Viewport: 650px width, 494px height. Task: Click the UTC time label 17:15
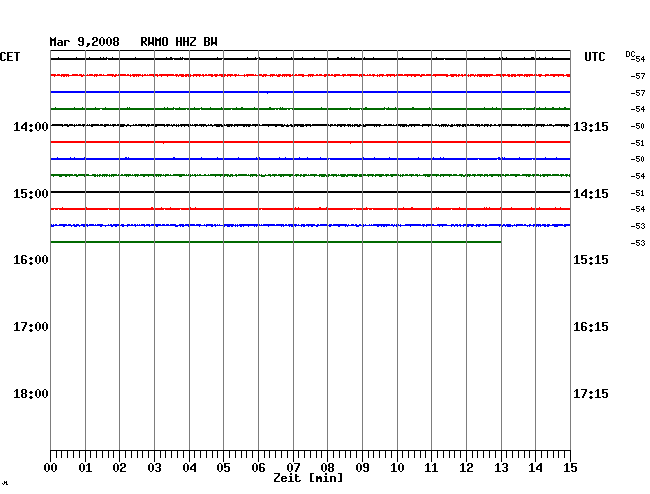(591, 394)
